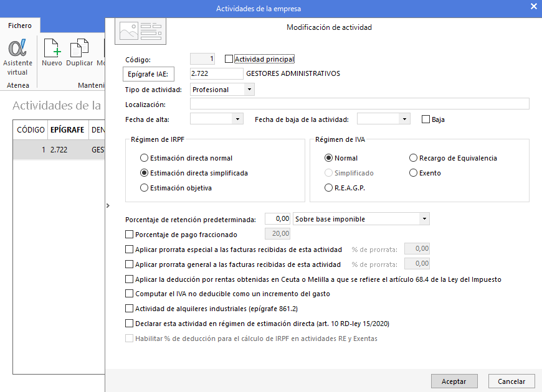Check Actividad de alquileres industriales
The image size is (542, 392).
129,309
